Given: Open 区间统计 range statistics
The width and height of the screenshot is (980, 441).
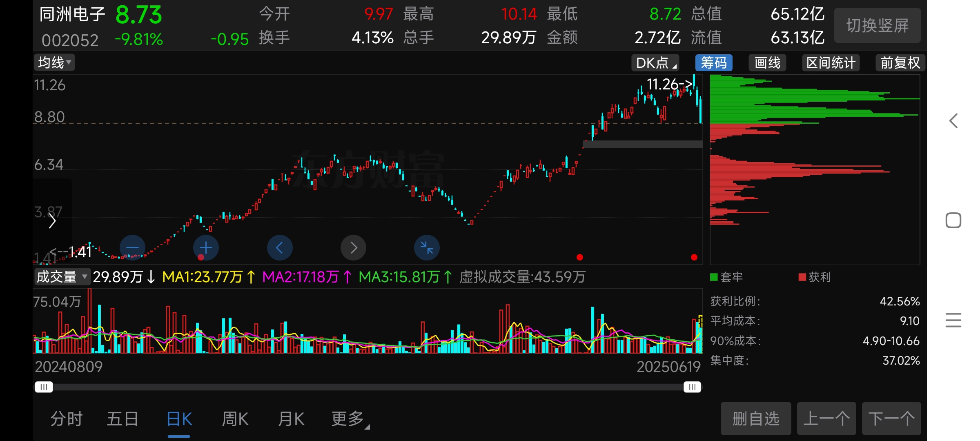Looking at the screenshot, I should click(831, 63).
